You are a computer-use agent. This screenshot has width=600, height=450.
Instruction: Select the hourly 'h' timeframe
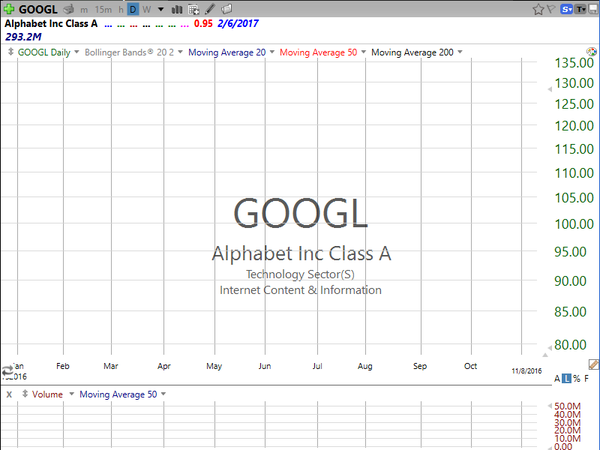pyautogui.click(x=121, y=10)
